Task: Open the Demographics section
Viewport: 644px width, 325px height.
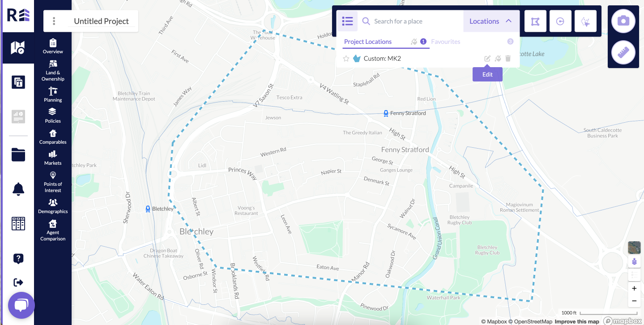Action: [53, 206]
